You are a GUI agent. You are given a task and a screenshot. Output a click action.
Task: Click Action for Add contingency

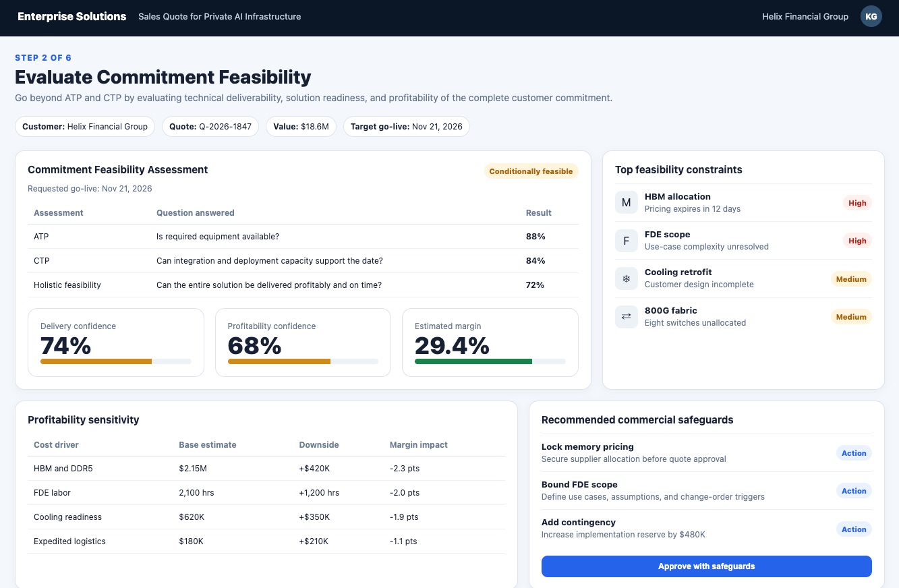coord(854,529)
